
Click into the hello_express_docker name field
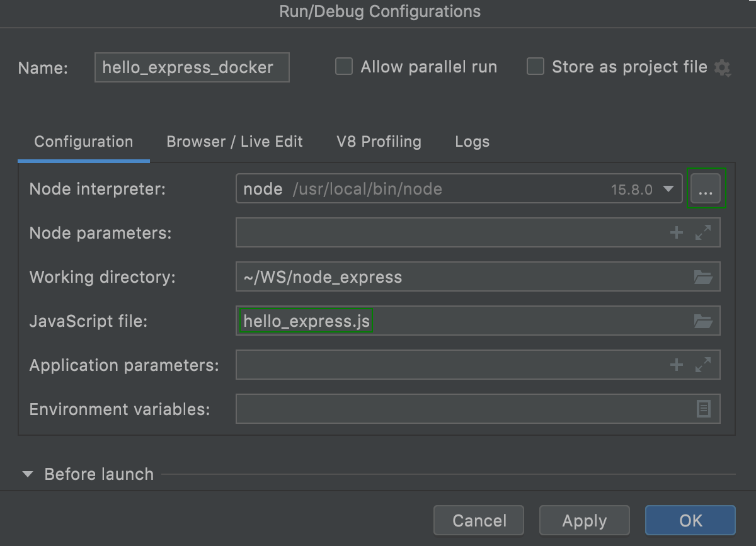(x=192, y=67)
